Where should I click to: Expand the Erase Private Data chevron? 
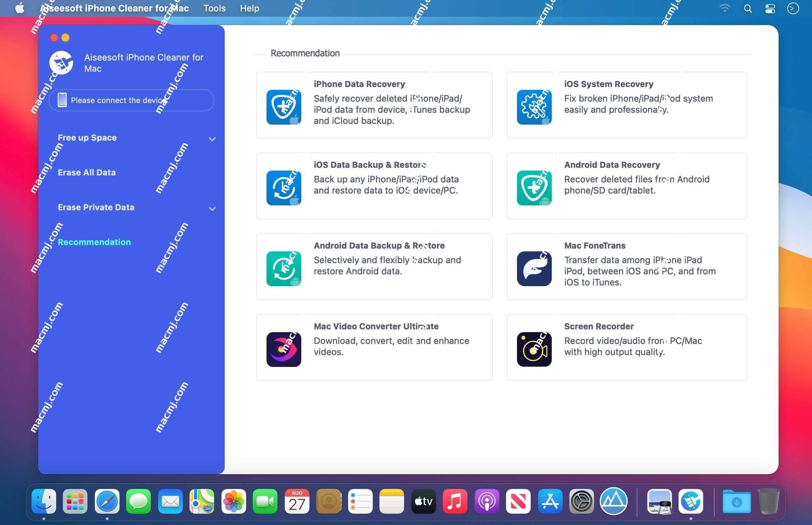click(x=212, y=209)
